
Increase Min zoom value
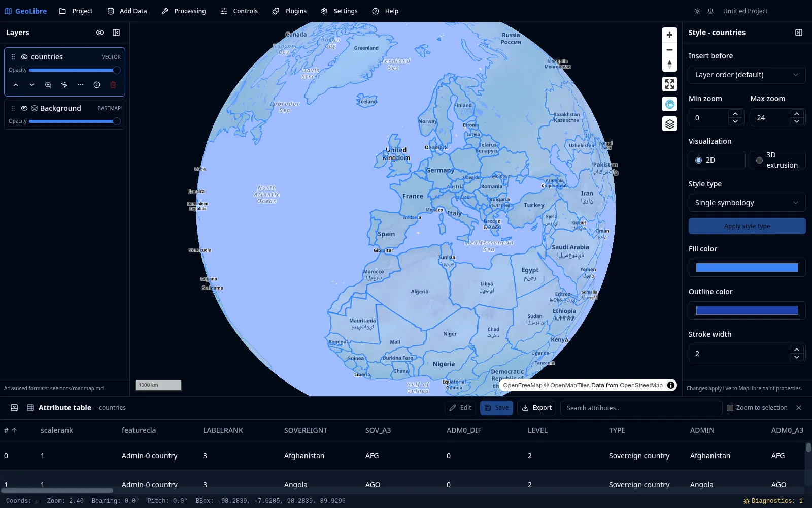pyautogui.click(x=735, y=114)
